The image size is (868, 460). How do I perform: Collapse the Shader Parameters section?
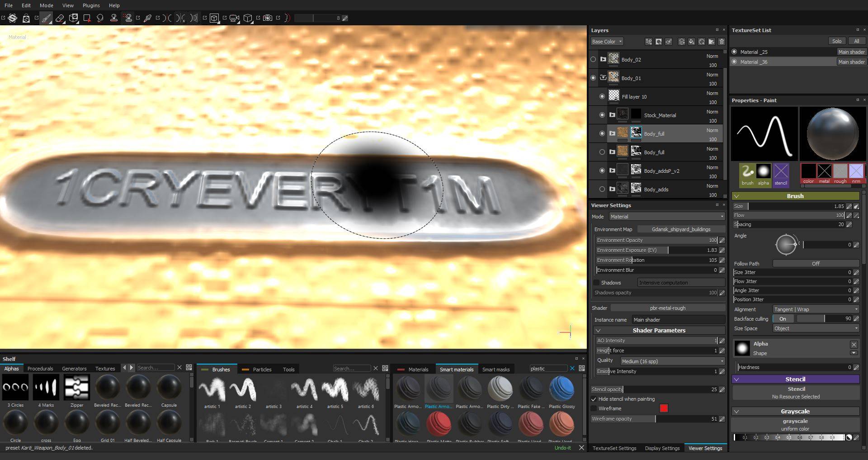659,330
